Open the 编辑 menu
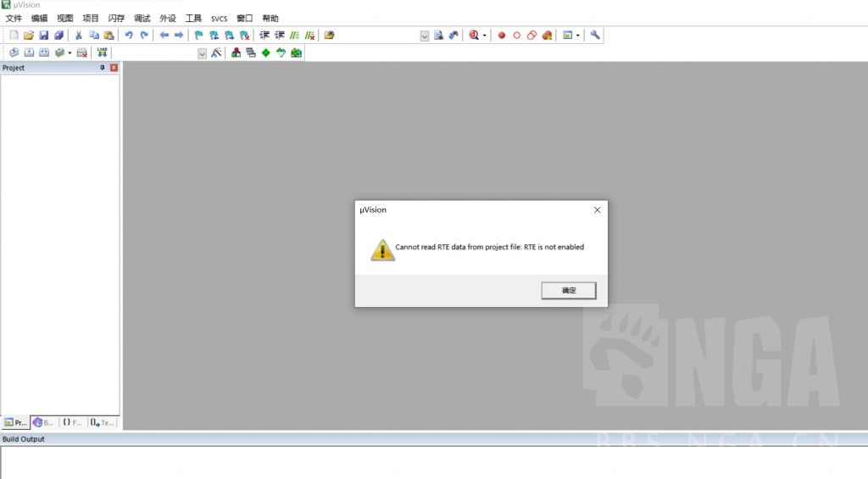Screen dimensions: 868x479 point(39,19)
